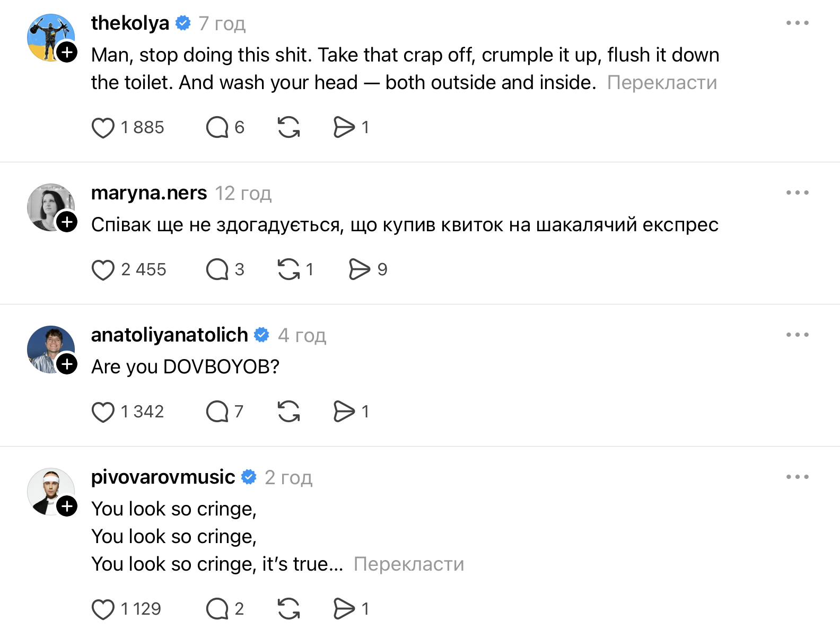
Task: Click Перекласти on pivovarovmusic's comment
Action: coord(408,564)
